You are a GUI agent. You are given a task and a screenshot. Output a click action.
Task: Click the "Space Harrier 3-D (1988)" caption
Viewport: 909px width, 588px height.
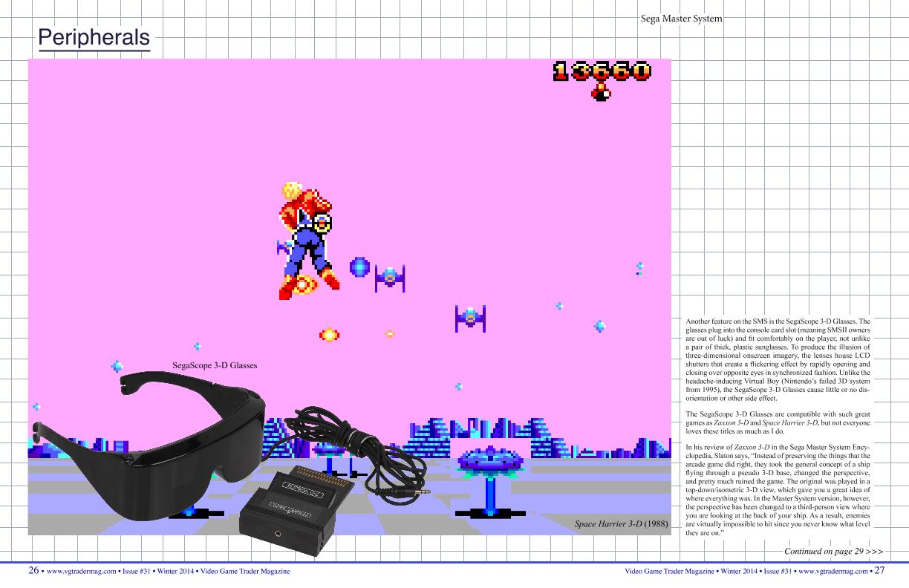(619, 525)
